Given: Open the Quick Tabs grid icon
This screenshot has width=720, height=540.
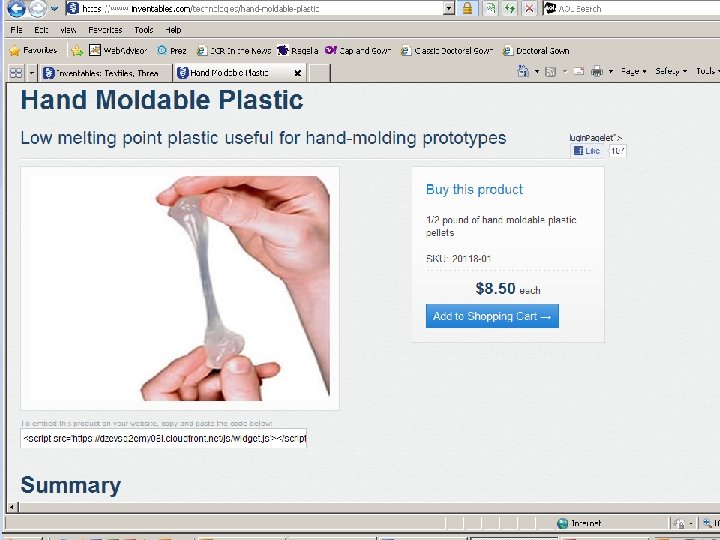Looking at the screenshot, I should click(x=16, y=73).
